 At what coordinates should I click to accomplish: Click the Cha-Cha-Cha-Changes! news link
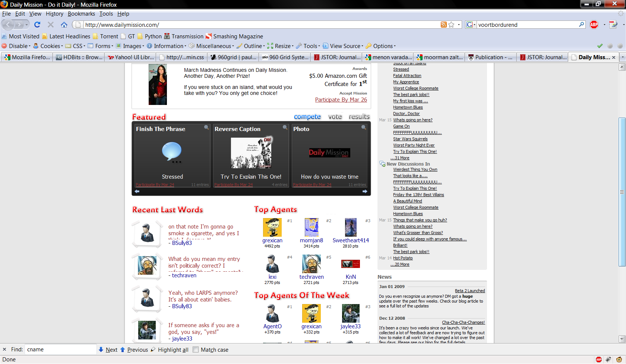point(464,322)
